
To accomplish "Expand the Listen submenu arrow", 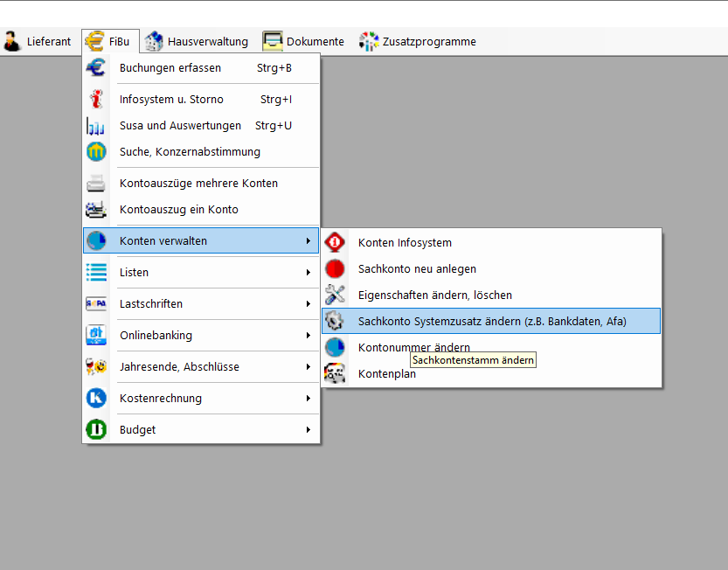I will pos(308,272).
